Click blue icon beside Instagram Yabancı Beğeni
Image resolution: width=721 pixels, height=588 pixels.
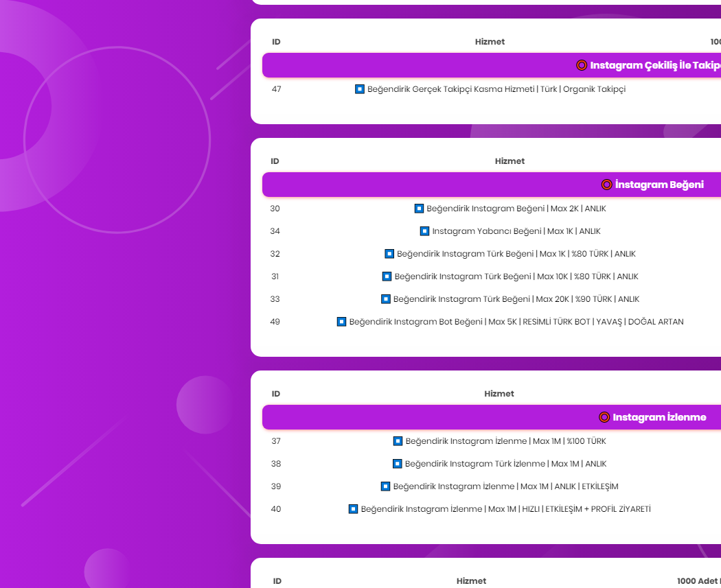(x=424, y=231)
